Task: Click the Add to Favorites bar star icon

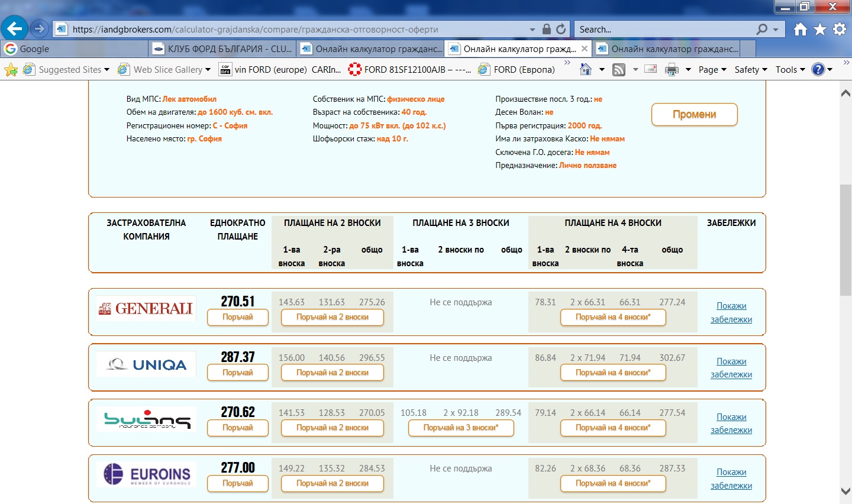Action: pos(11,70)
